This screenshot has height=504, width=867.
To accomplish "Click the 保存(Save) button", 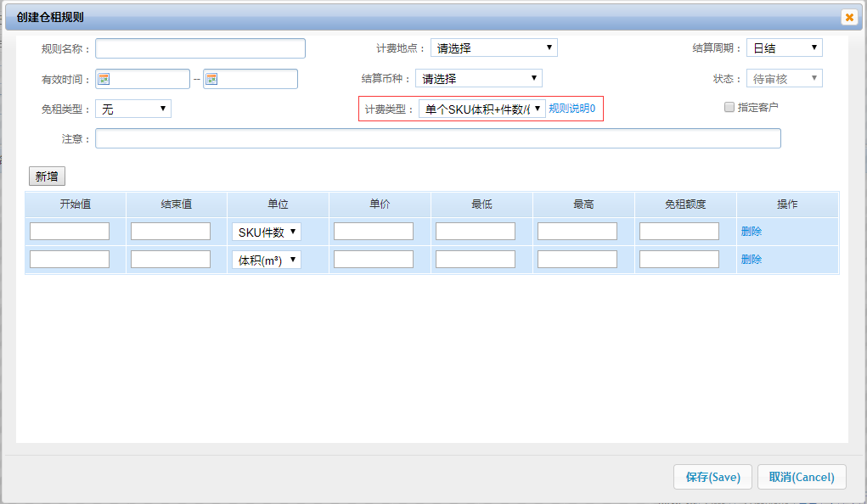I will (x=712, y=477).
